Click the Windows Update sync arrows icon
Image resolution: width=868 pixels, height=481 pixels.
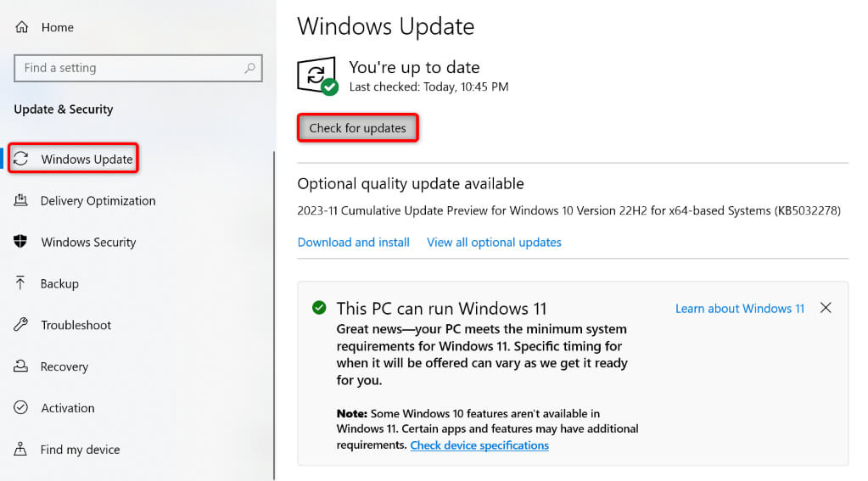click(x=21, y=159)
